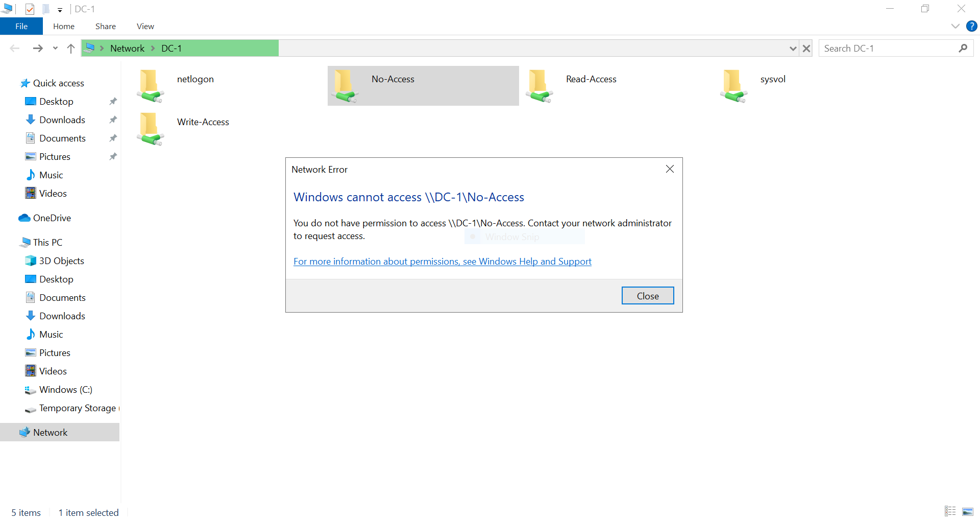Select Documents under Quick access
This screenshot has height=521, width=980.
63,138
